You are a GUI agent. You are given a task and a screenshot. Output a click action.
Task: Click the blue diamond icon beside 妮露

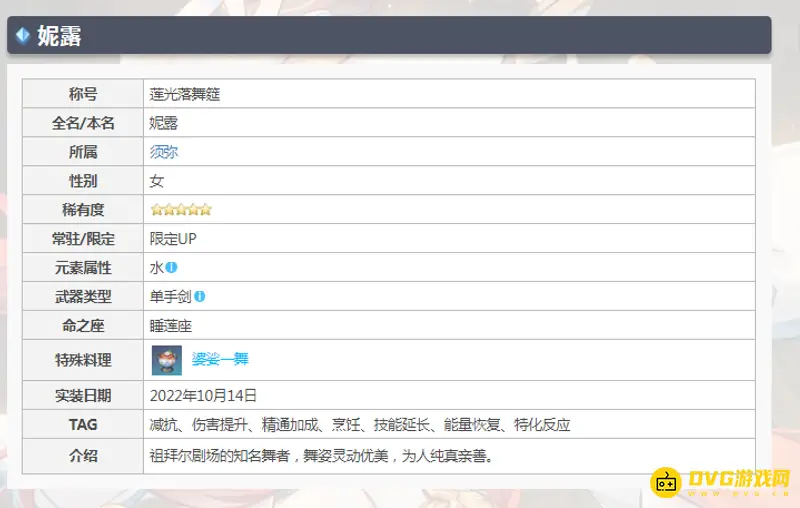click(23, 36)
